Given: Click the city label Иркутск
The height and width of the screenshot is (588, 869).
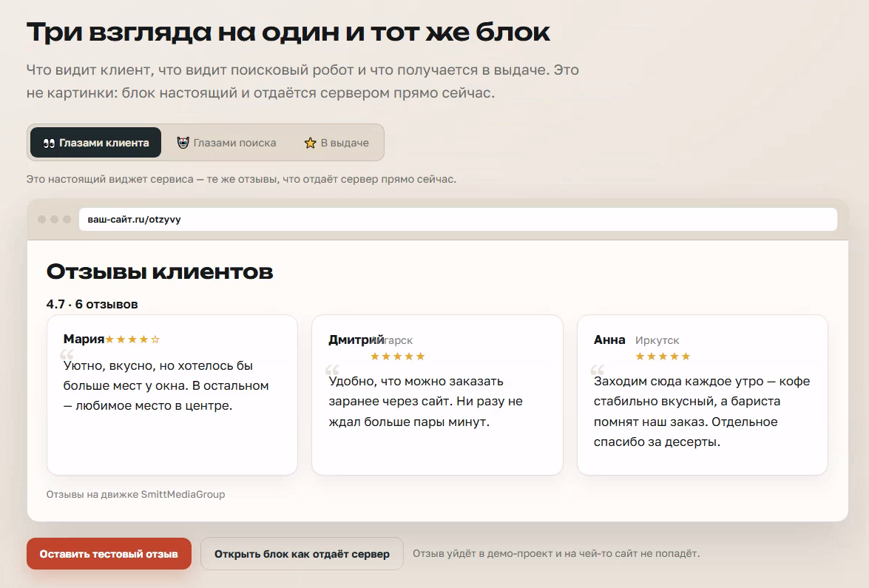Looking at the screenshot, I should click(x=657, y=340).
